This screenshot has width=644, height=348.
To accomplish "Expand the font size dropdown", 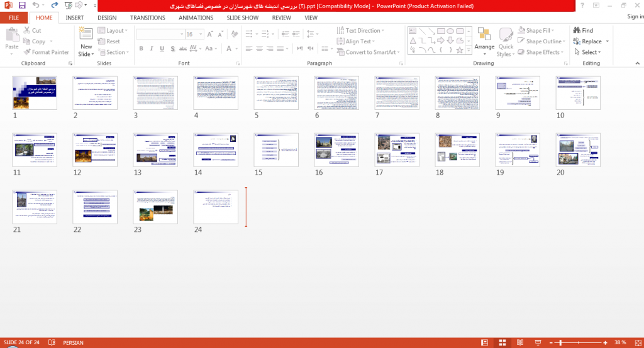I will pyautogui.click(x=201, y=34).
